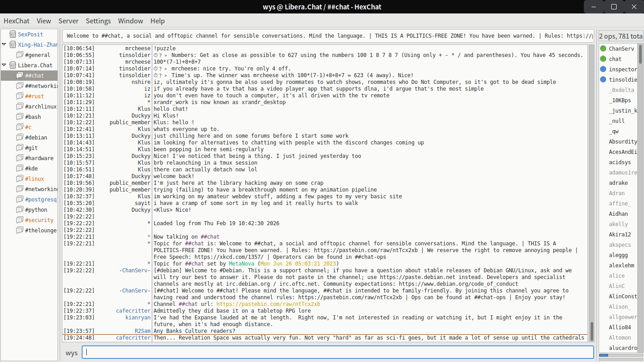Click the #debian channel chat-bubble icon
This screenshot has width=644, height=362.
tap(19, 138)
